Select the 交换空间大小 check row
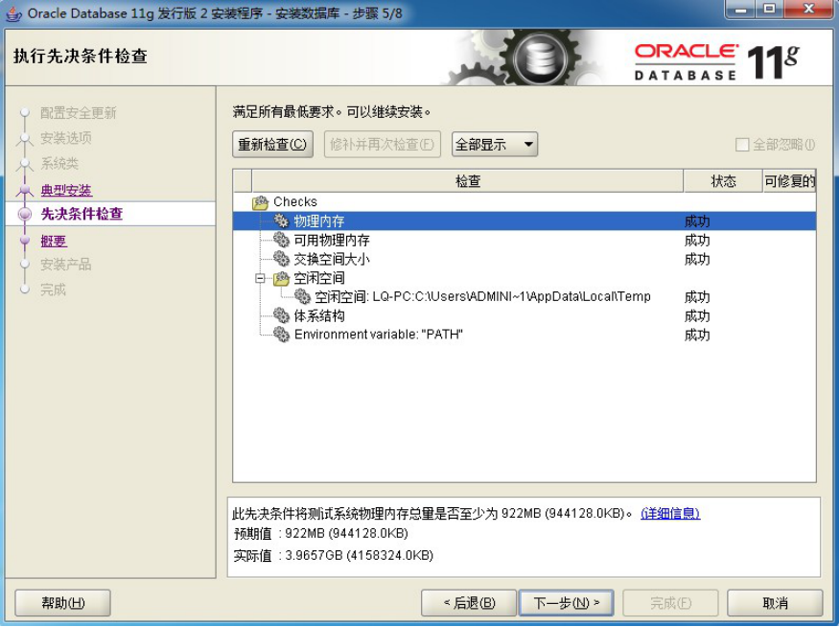Image resolution: width=840 pixels, height=627 pixels. pyautogui.click(x=525, y=259)
